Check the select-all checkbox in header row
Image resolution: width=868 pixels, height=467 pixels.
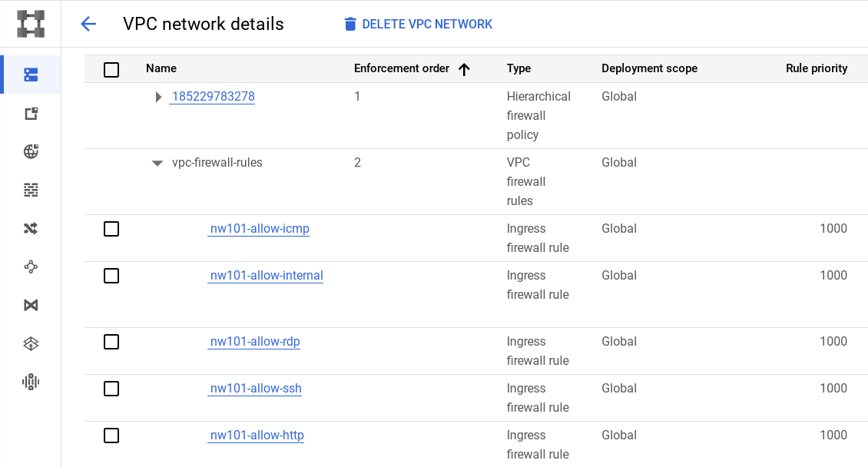tap(111, 69)
